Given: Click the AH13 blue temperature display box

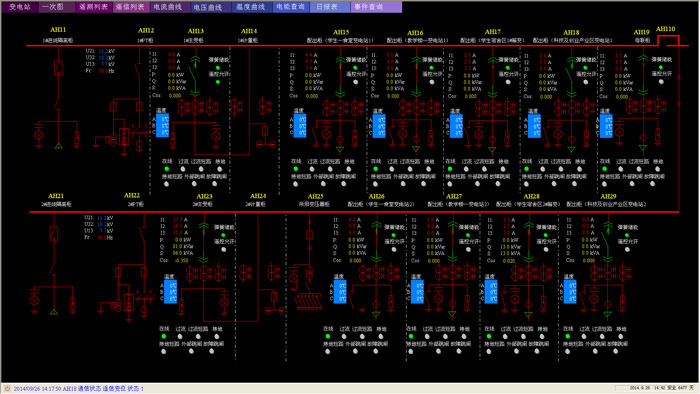Looking at the screenshot, I should point(162,125).
